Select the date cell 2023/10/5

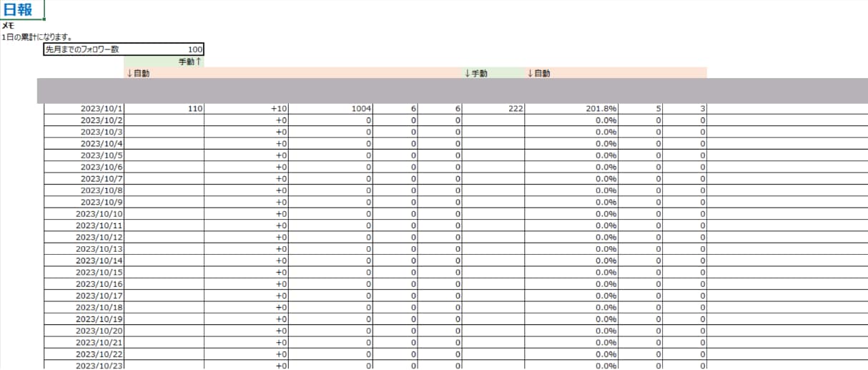coord(84,155)
